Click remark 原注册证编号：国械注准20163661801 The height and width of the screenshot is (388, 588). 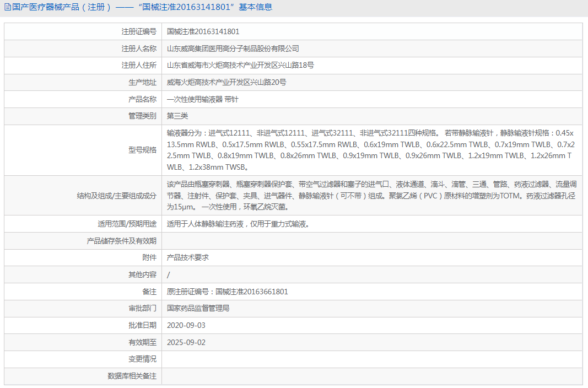pos(227,292)
